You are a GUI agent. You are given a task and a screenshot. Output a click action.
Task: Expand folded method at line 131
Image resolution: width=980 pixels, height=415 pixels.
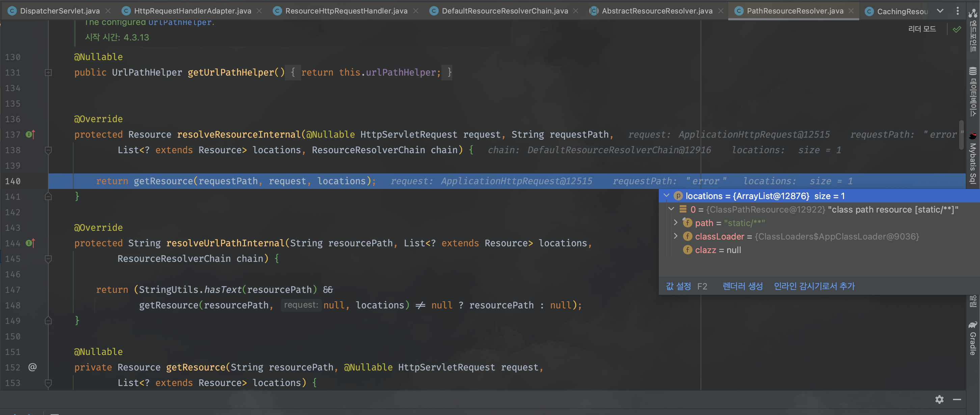tap(48, 72)
